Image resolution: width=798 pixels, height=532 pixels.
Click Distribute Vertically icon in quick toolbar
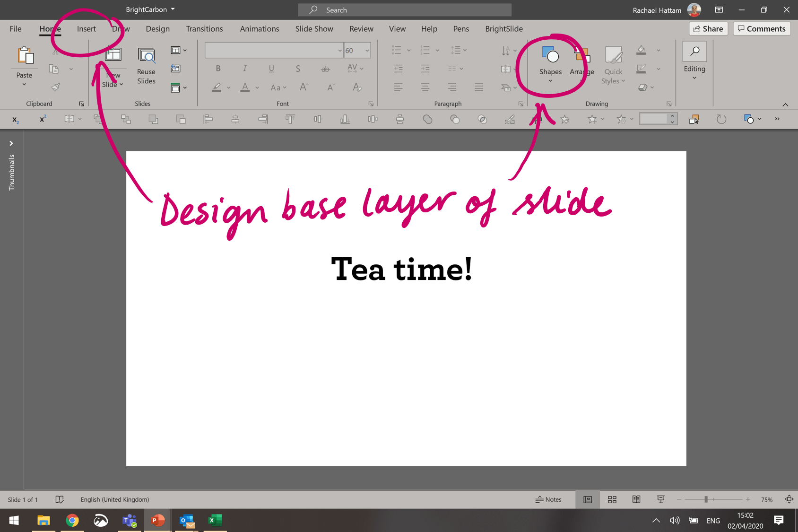tap(400, 119)
